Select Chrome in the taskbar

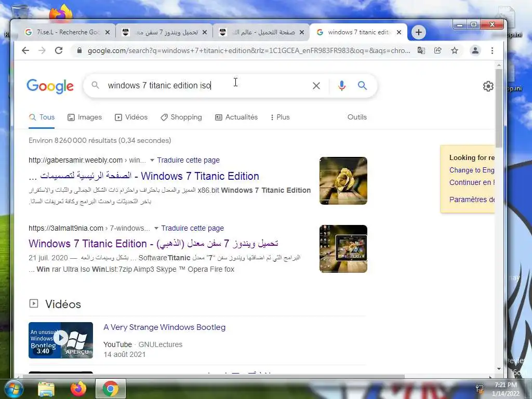[111, 389]
